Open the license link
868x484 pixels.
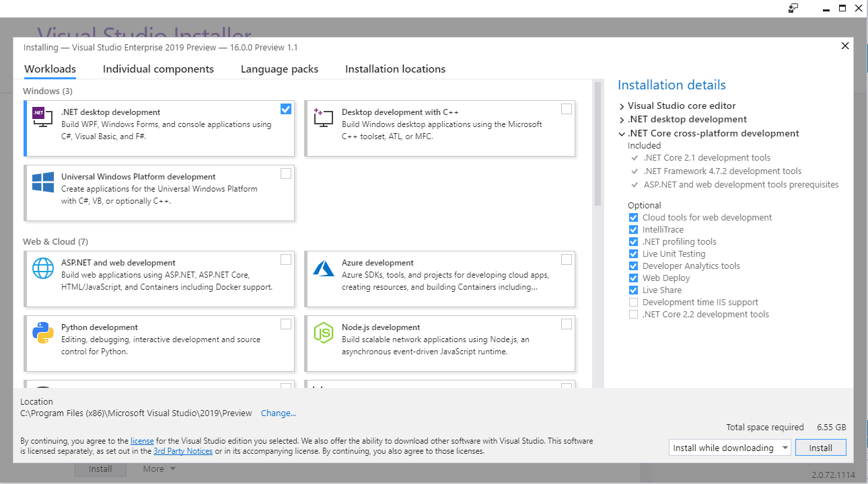[142, 441]
